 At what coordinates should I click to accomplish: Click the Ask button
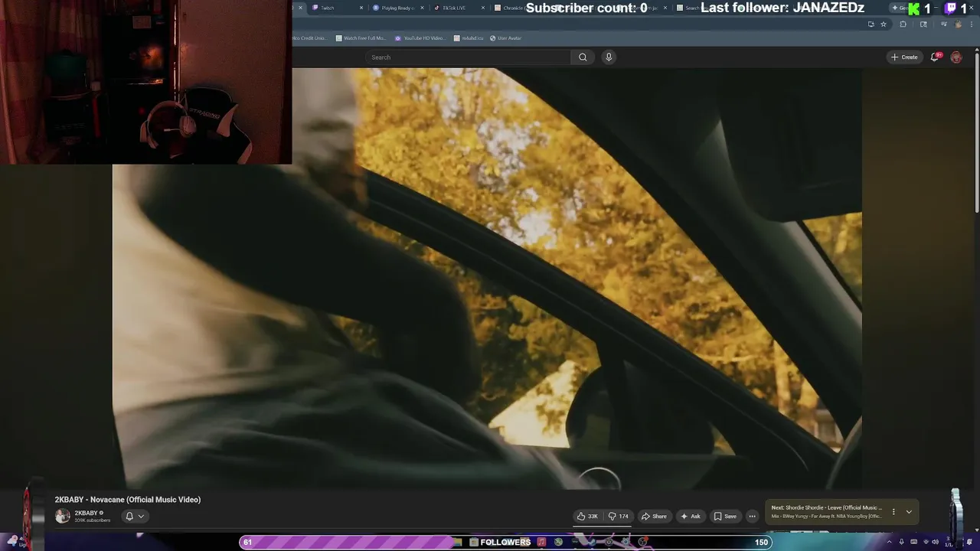tap(690, 516)
